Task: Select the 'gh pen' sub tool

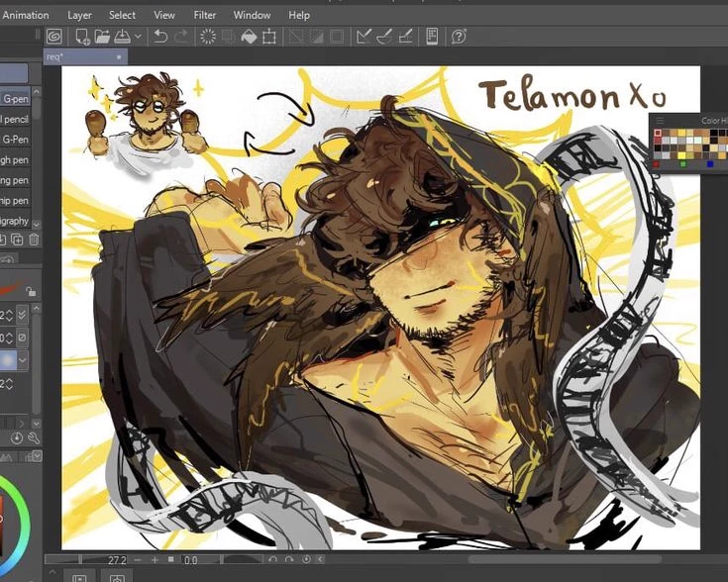Action: coord(15,159)
